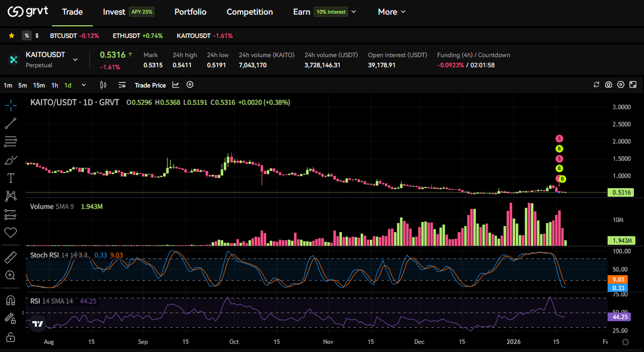Select the Fibonacci retracement tool
The image size is (644, 352).
pos(11,142)
